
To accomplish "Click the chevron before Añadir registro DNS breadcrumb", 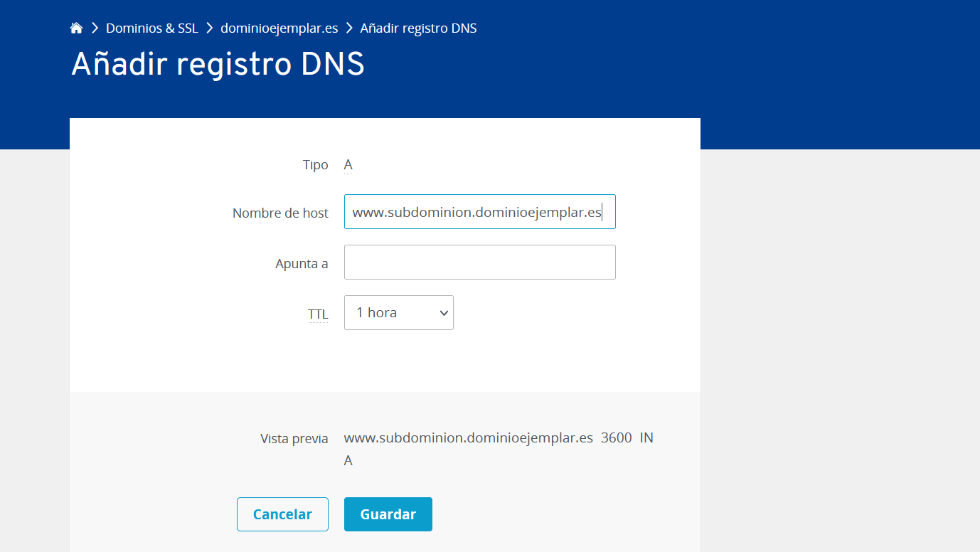I will click(x=349, y=28).
